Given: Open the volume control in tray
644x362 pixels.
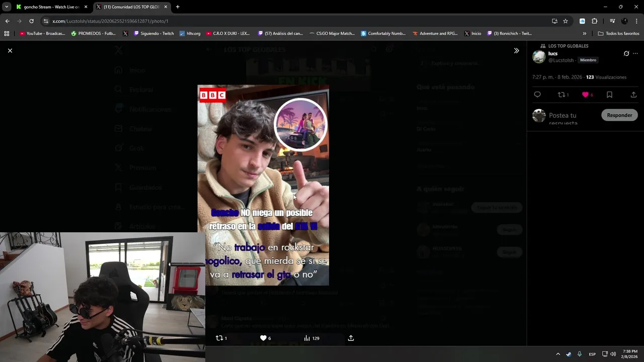Looking at the screenshot, I should [x=613, y=354].
